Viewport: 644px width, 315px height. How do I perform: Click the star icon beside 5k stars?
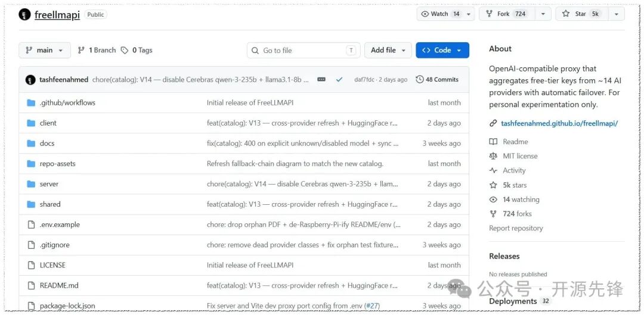tap(493, 185)
